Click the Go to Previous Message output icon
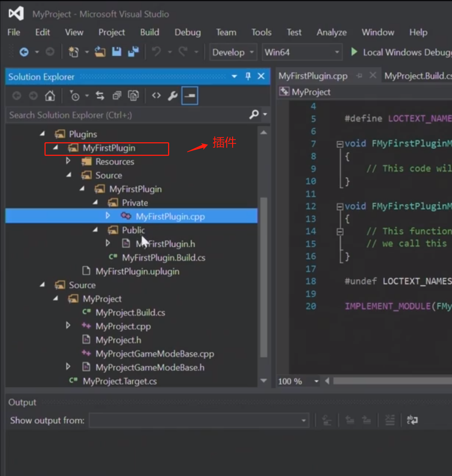 pos(350,420)
